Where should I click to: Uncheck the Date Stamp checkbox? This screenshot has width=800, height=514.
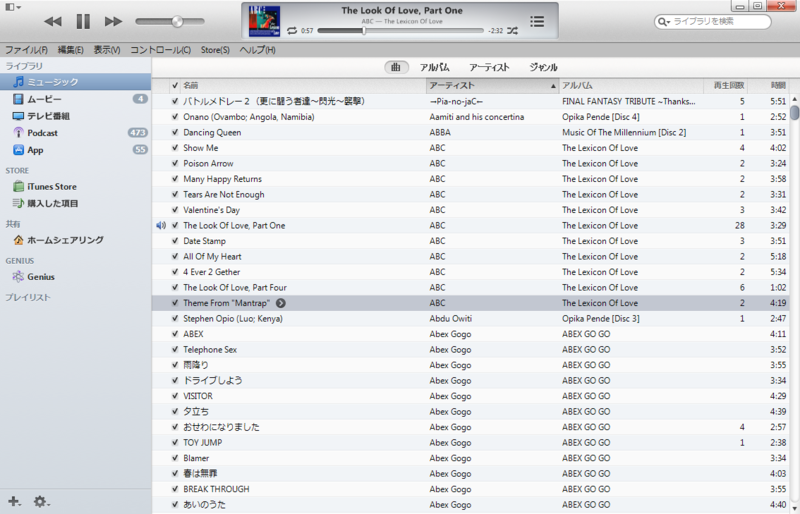[x=175, y=241]
